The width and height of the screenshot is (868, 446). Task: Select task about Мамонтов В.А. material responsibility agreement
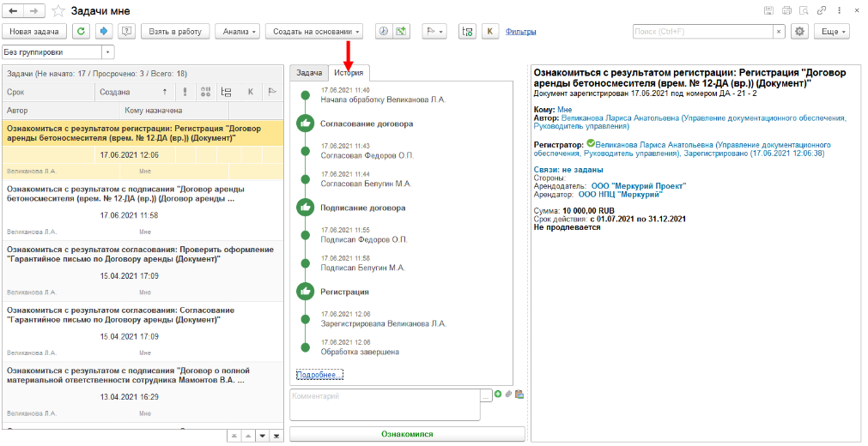tap(143, 392)
